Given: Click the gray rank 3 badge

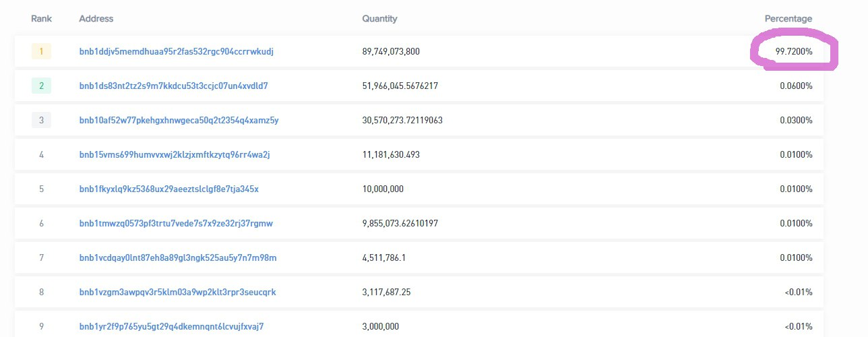Looking at the screenshot, I should tap(41, 120).
